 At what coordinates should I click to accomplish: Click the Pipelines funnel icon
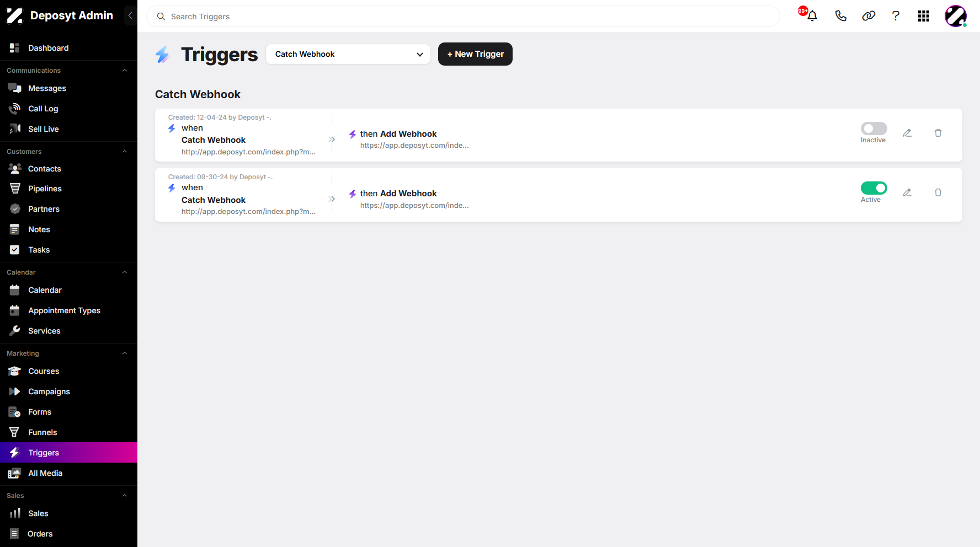pos(15,189)
